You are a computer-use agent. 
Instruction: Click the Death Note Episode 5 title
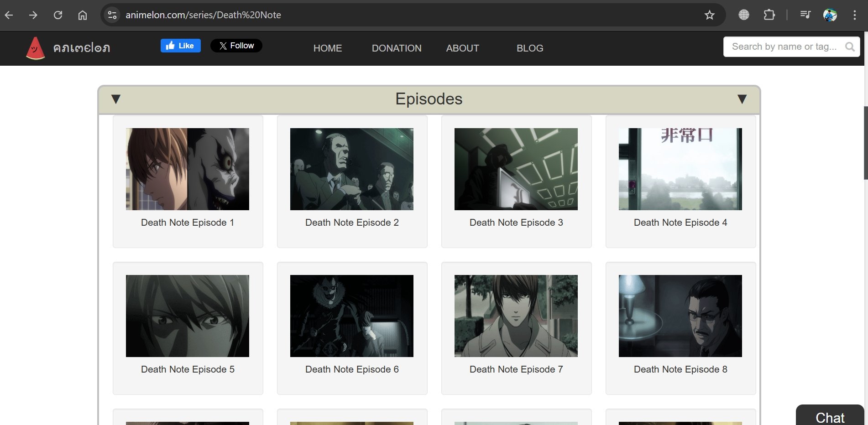[188, 369]
